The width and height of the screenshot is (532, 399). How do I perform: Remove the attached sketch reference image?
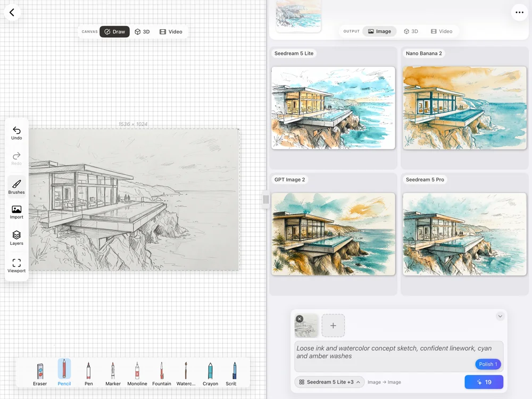pyautogui.click(x=299, y=319)
